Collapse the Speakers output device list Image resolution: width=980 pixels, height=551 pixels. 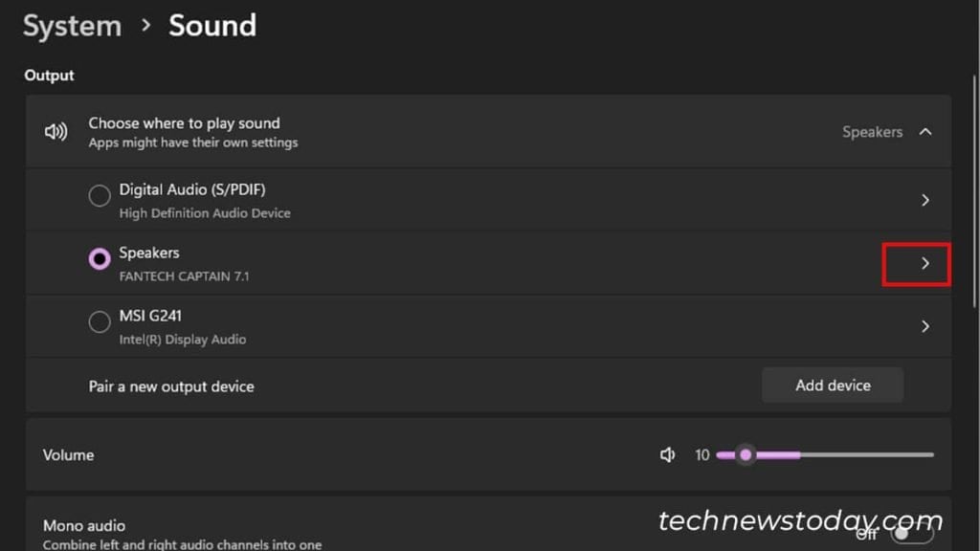(924, 131)
